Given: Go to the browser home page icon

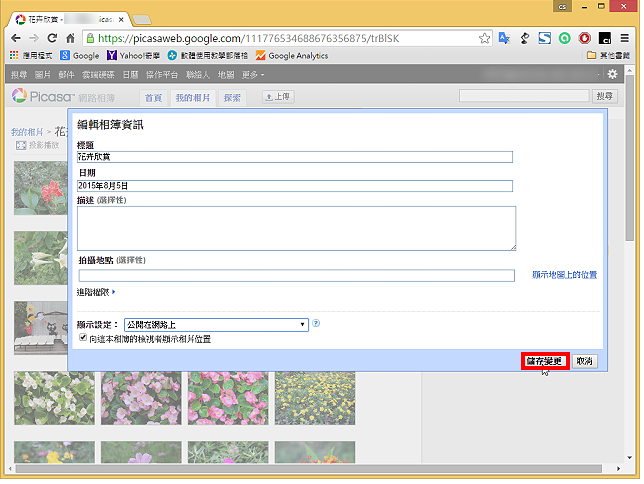Looking at the screenshot, I should (71, 38).
